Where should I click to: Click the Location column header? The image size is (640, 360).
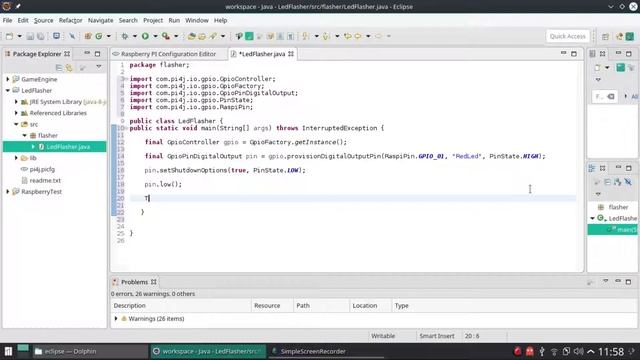point(370,306)
